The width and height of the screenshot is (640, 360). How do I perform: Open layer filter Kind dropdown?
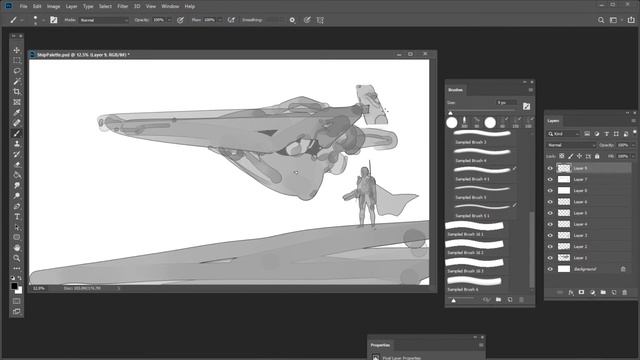pyautogui.click(x=564, y=133)
